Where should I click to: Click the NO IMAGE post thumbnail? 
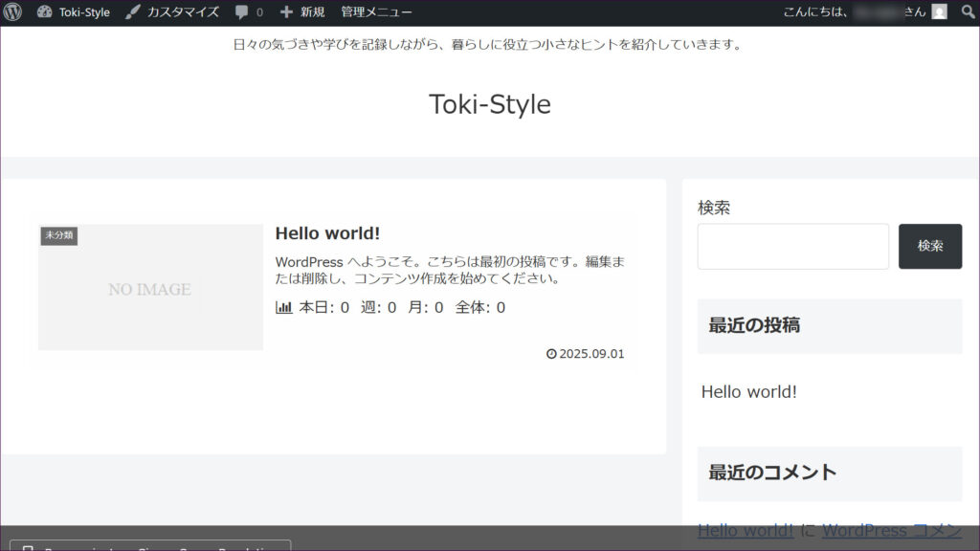(x=150, y=288)
